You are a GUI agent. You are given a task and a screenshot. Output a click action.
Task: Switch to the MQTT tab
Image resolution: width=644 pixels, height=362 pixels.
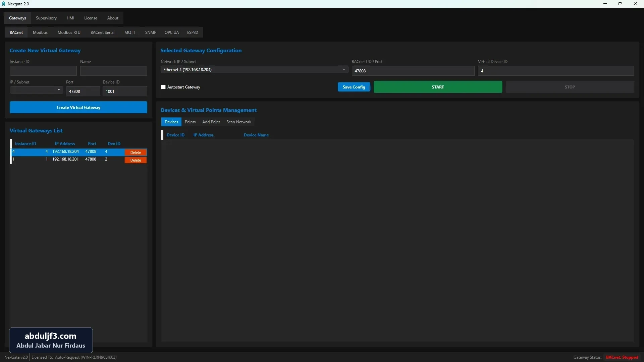[130, 33]
